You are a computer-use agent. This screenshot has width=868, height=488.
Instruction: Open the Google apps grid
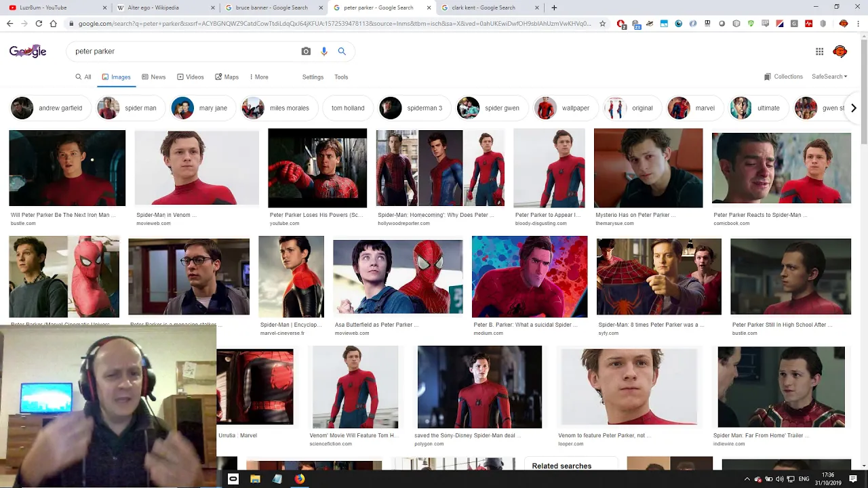coord(819,52)
